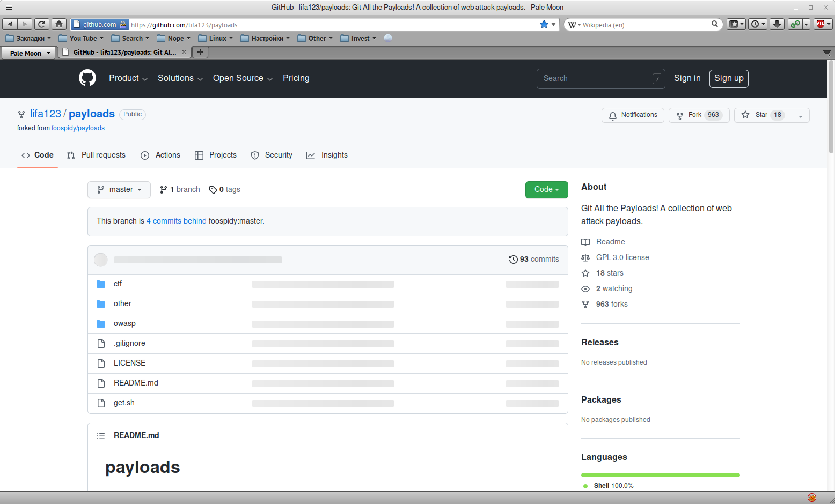
Task: Open the You Tube bookmarks folder
Action: [x=81, y=38]
